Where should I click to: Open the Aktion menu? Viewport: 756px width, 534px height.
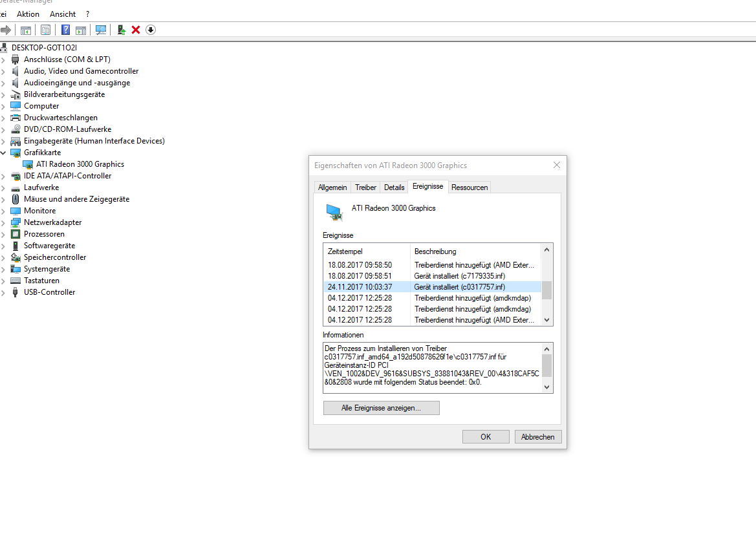(x=28, y=14)
